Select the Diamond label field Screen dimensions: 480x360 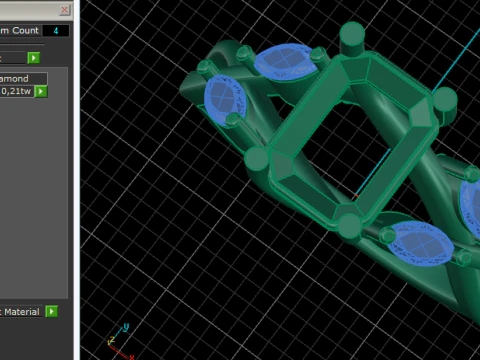pyautogui.click(x=23, y=79)
